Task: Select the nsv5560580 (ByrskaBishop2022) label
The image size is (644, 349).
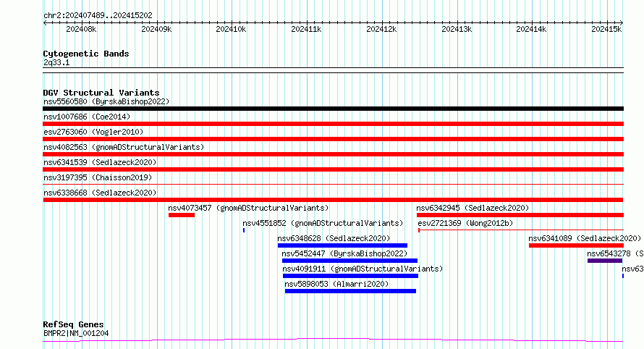Action: [x=106, y=101]
